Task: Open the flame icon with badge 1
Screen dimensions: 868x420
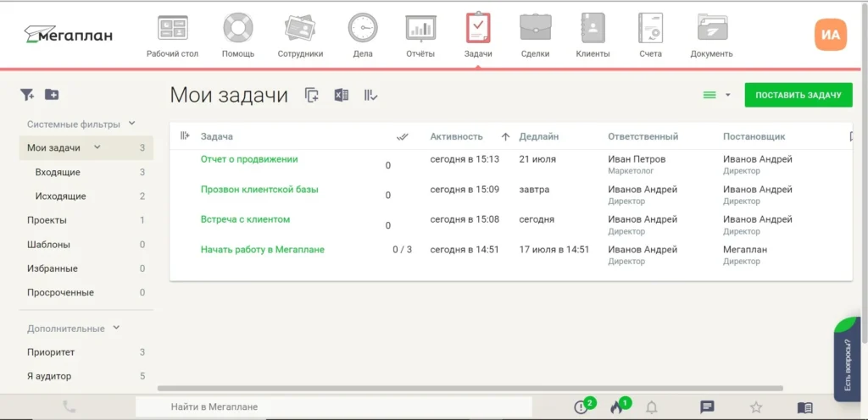Action: point(616,407)
